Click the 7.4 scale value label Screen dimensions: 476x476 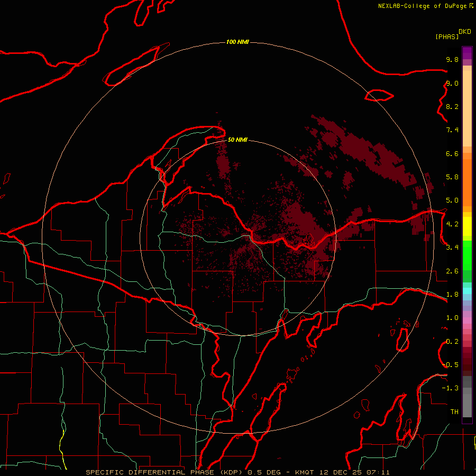tap(452, 130)
